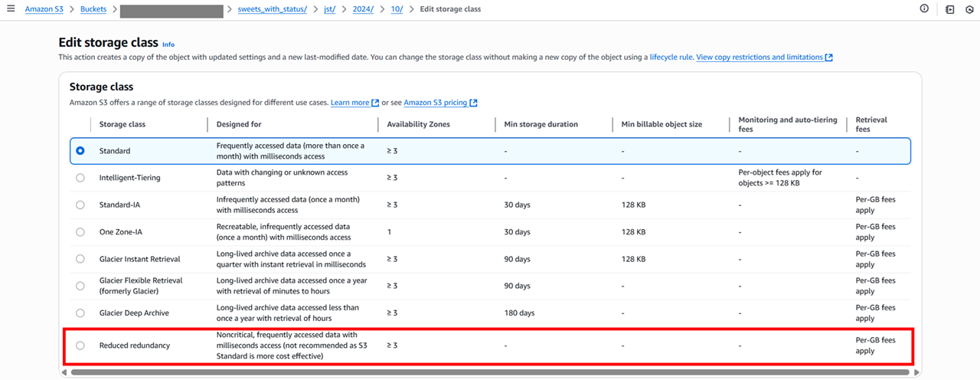Navigate to Buckets breadcrumb

pos(94,9)
